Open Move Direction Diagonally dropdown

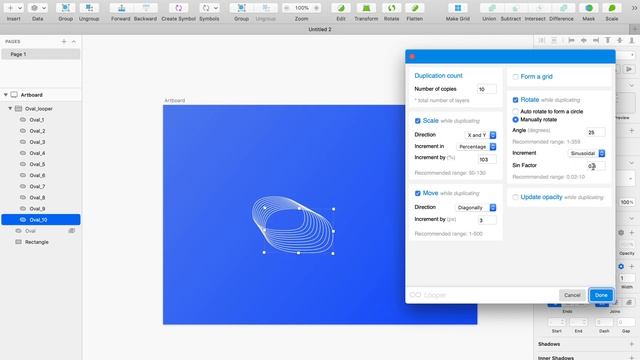476,207
